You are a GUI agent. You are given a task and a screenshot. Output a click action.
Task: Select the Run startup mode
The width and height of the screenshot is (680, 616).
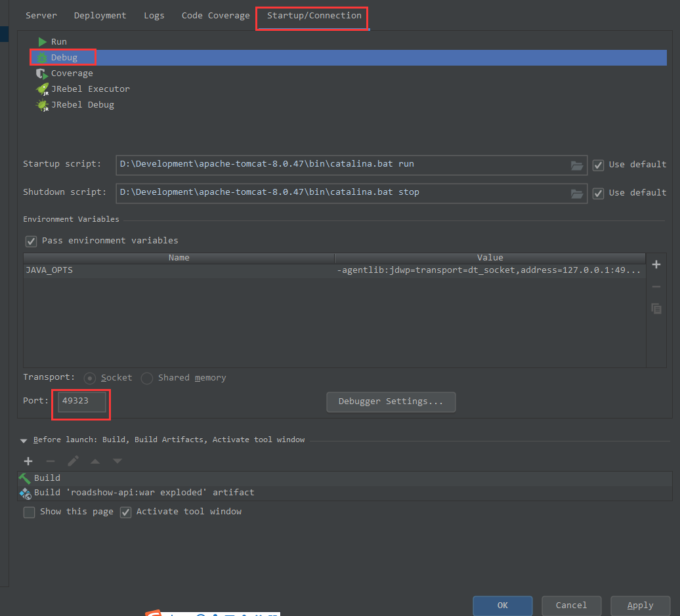click(x=59, y=41)
